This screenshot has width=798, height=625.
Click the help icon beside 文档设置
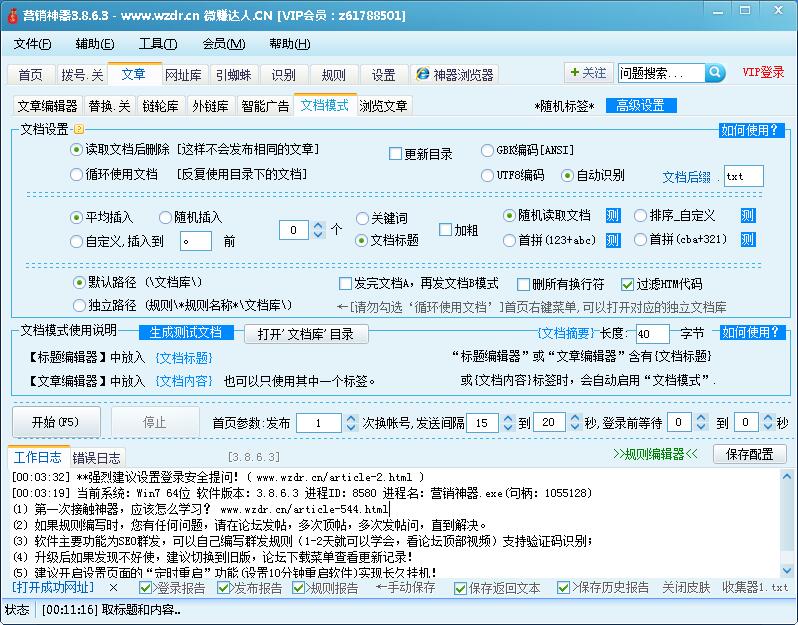click(x=79, y=129)
